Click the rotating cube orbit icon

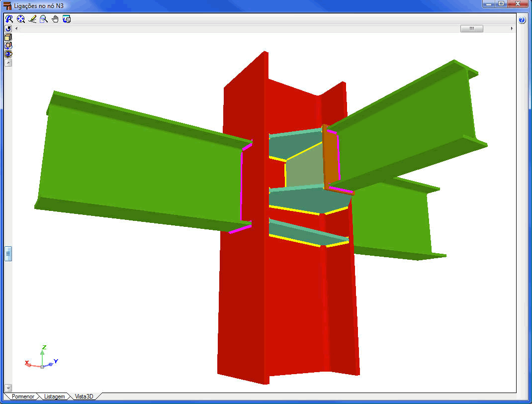tap(8, 45)
